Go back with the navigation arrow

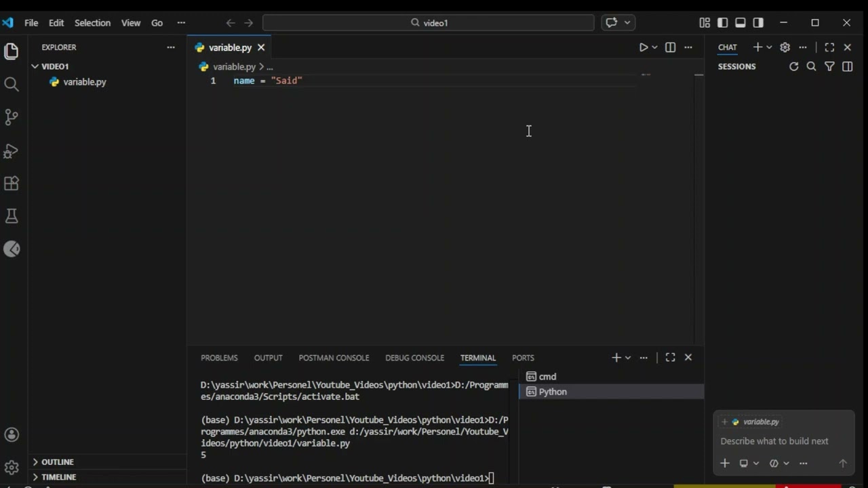point(231,22)
